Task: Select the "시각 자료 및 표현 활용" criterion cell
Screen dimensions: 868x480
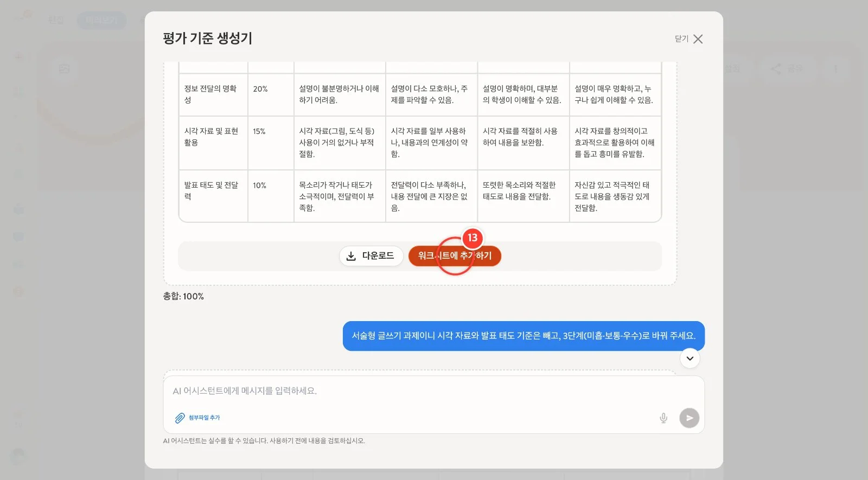Action: pos(213,143)
